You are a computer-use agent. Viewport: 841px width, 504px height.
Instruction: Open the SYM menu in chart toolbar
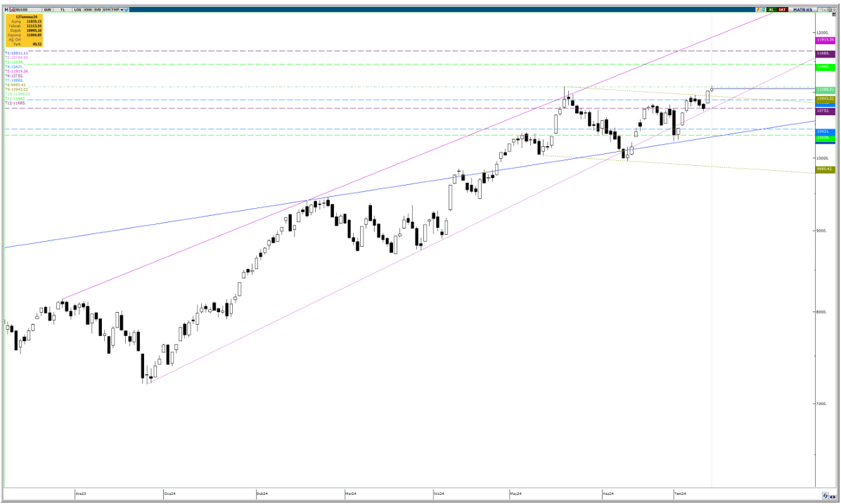pos(106,10)
